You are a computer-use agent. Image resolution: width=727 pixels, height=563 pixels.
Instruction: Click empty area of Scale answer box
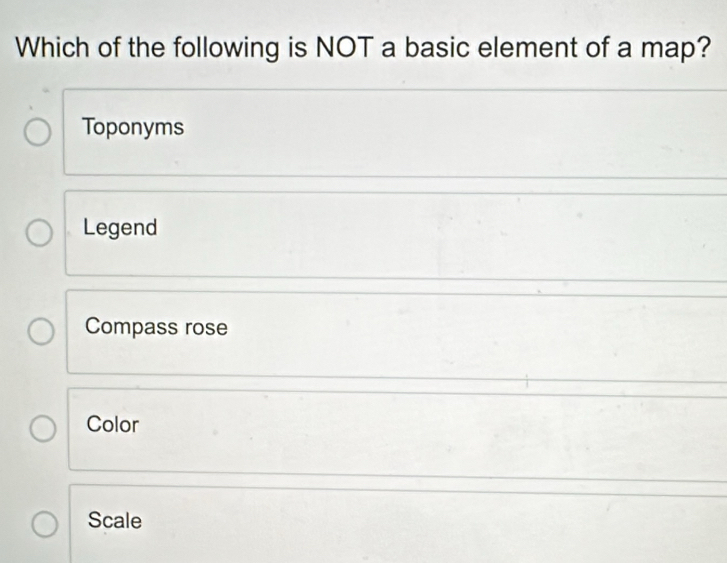pos(450,526)
